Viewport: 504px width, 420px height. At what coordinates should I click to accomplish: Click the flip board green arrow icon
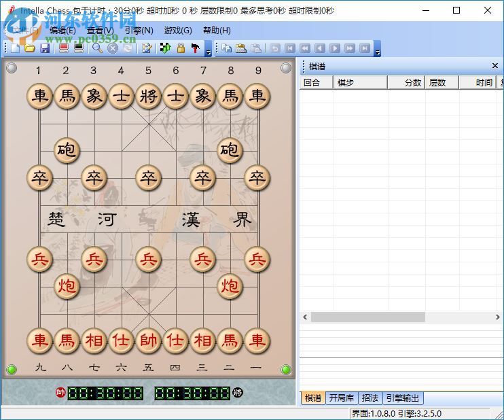pyautogui.click(x=166, y=48)
